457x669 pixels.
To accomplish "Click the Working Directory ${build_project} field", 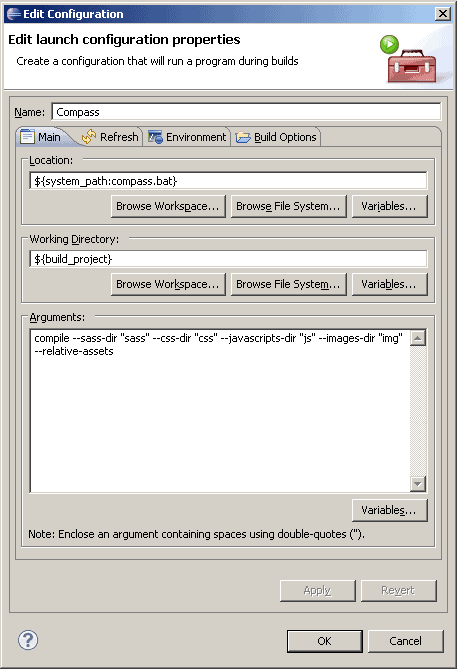I will point(228,259).
